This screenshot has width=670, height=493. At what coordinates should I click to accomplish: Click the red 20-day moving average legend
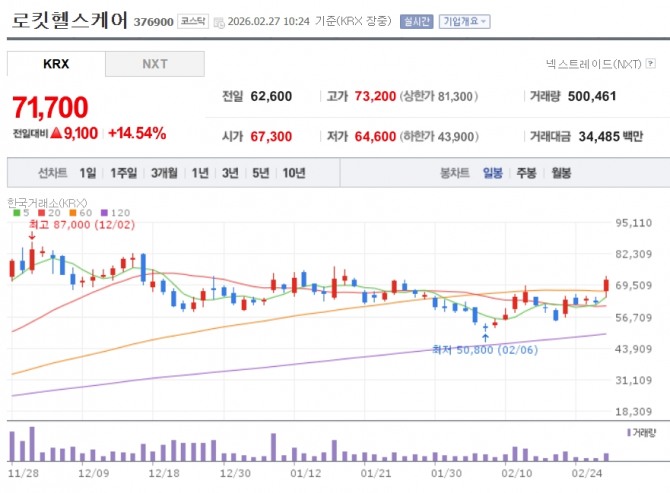50,213
